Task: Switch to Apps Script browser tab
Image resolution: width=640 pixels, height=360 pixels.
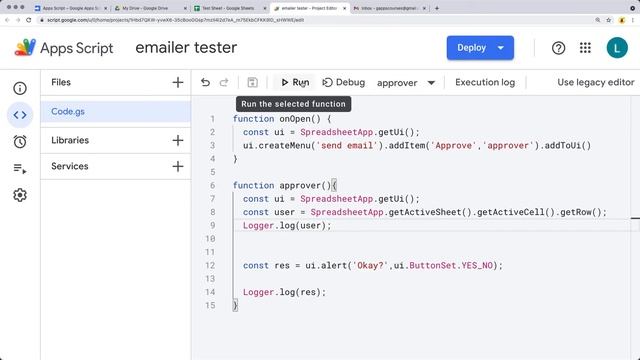Action: [70, 8]
